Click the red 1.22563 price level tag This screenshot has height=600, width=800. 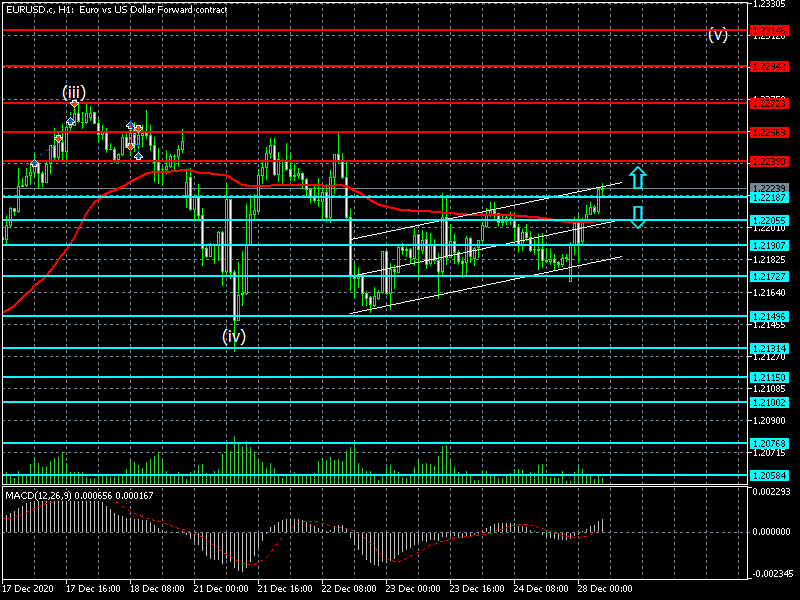(x=769, y=132)
